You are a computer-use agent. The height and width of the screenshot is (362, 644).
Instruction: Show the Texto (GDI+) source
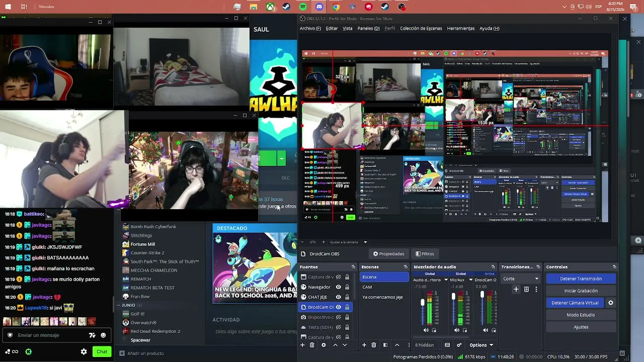338,327
